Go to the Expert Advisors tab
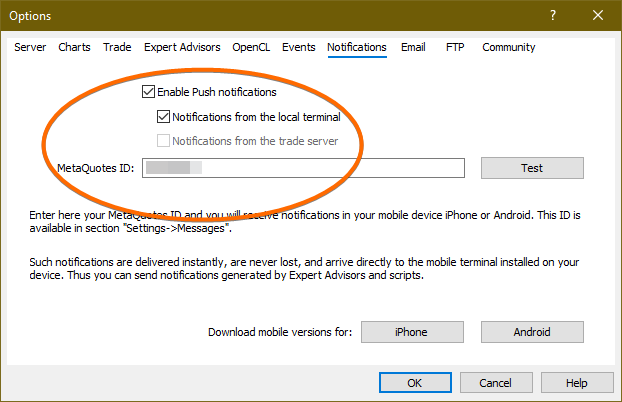 (x=182, y=47)
